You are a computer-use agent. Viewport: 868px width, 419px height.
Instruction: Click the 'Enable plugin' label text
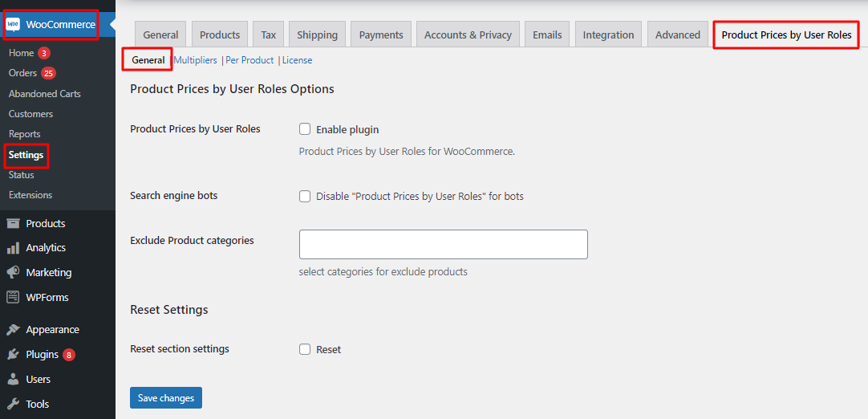[x=347, y=130]
